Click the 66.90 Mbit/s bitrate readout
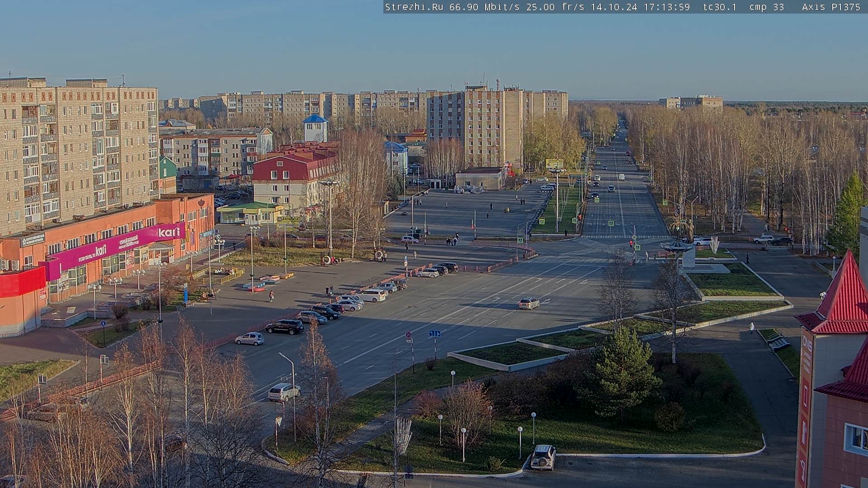Screen dimensions: 868x488 485,7
